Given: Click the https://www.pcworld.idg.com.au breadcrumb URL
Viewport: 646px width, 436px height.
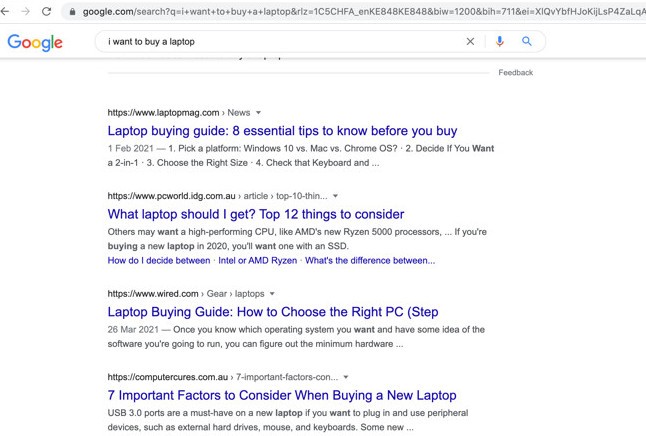Looking at the screenshot, I should point(171,196).
